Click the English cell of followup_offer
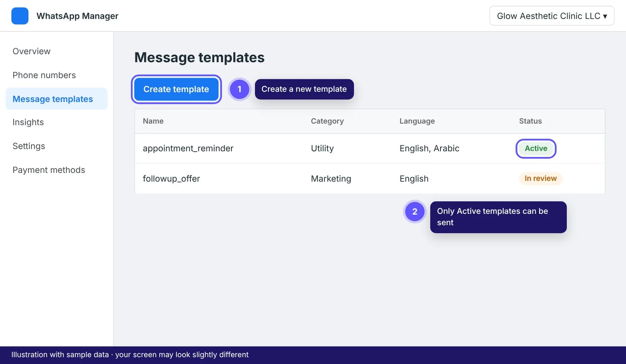 (414, 179)
